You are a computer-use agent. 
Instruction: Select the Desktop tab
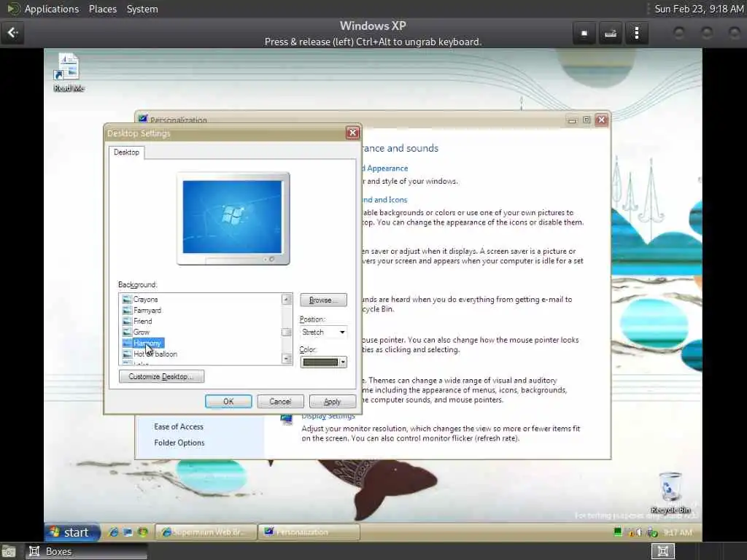click(x=126, y=152)
